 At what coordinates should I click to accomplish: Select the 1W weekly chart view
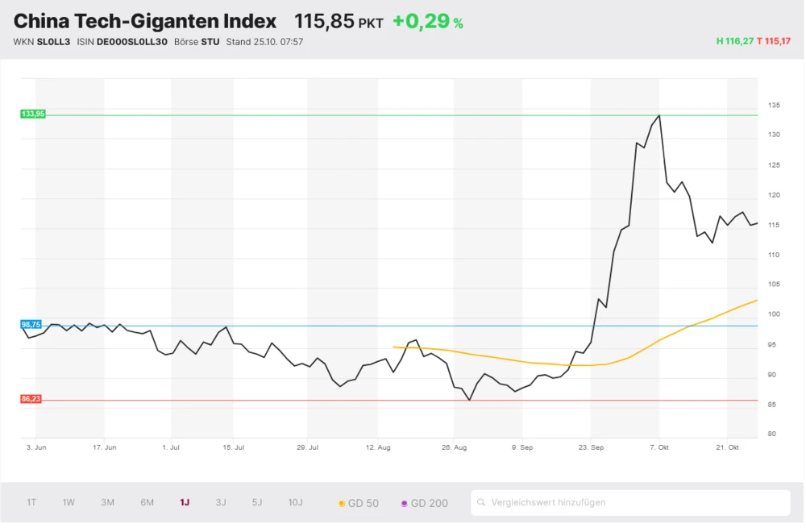[68, 502]
